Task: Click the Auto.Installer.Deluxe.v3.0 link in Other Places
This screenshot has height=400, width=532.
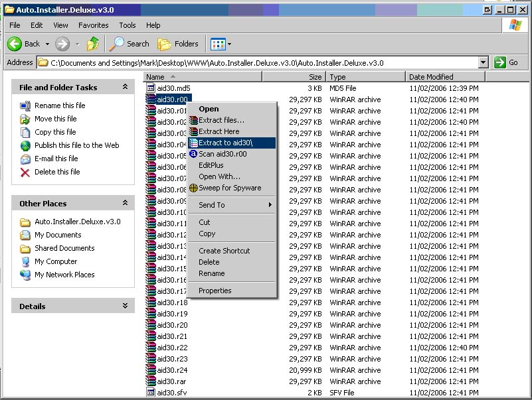Action: coord(77,222)
